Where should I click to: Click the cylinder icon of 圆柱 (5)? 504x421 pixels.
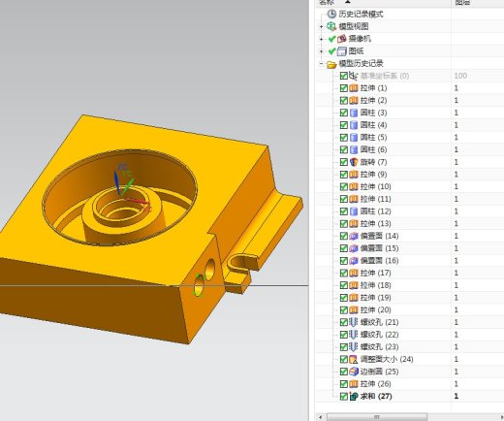click(x=354, y=138)
